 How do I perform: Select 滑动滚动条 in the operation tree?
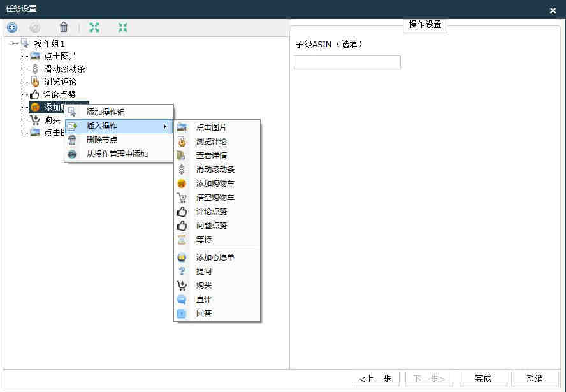[64, 69]
